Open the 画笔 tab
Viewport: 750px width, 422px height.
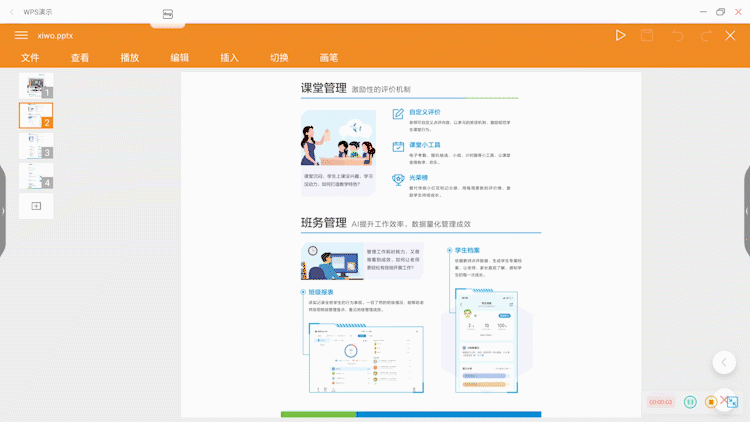coord(329,58)
